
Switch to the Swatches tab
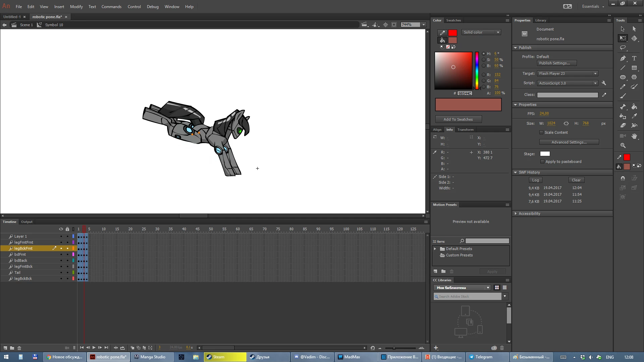(453, 20)
